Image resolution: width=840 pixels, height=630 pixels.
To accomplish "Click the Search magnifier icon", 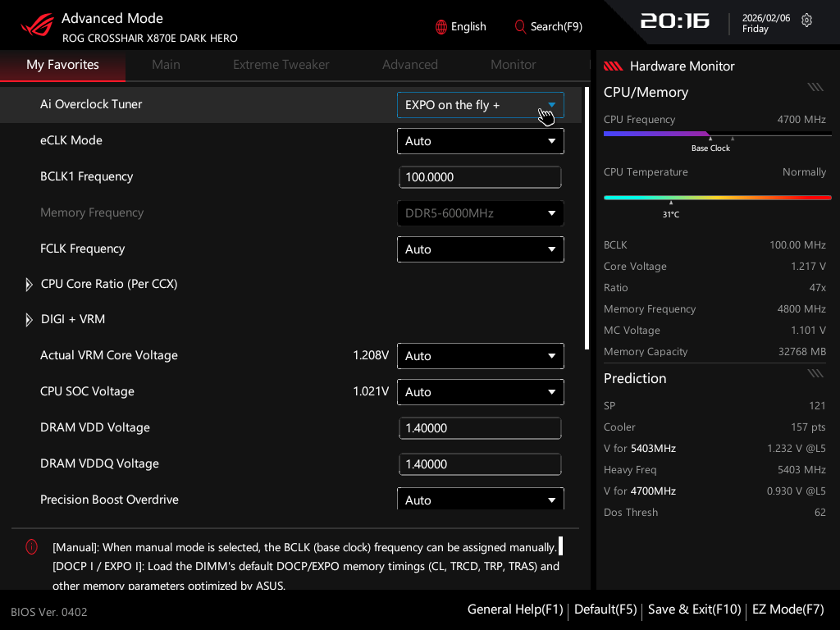I will (x=520, y=27).
